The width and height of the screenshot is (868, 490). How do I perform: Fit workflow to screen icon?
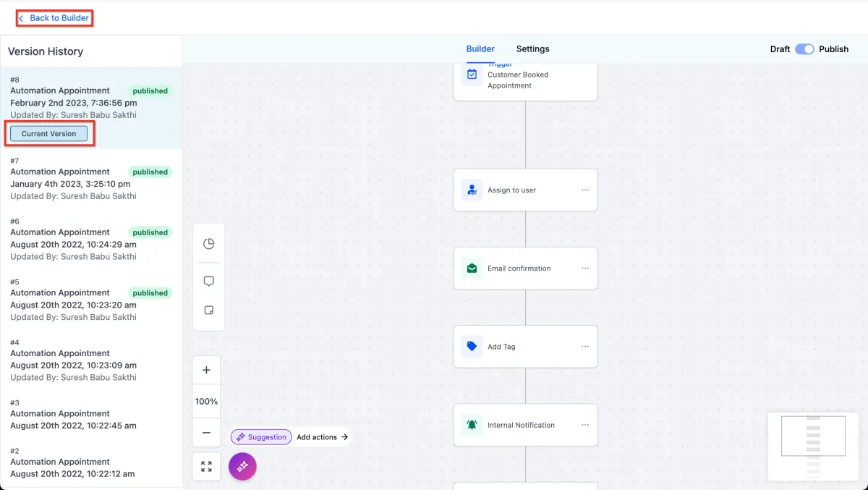206,467
